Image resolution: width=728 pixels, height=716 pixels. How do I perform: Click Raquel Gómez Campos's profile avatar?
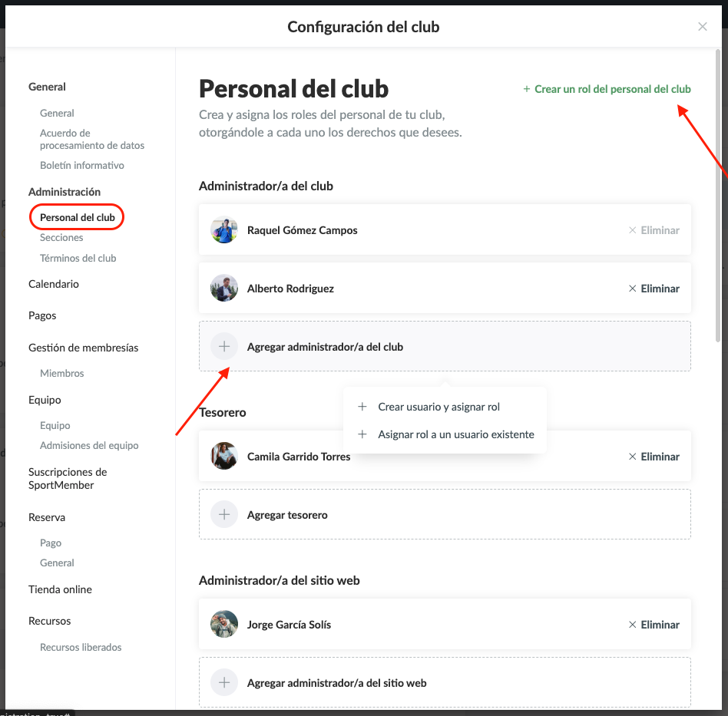tap(224, 230)
